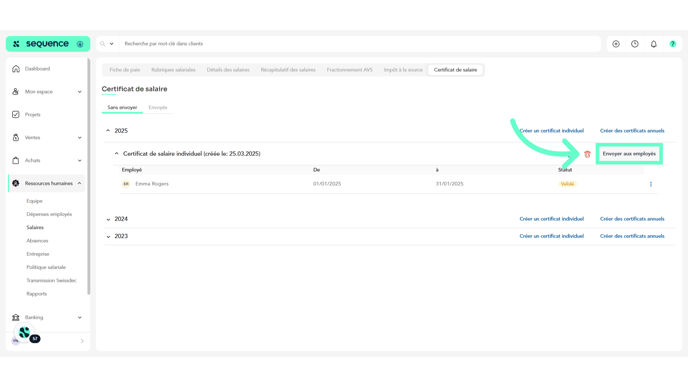Select the Certificat de salaire tab
This screenshot has height=387, width=688.
455,70
